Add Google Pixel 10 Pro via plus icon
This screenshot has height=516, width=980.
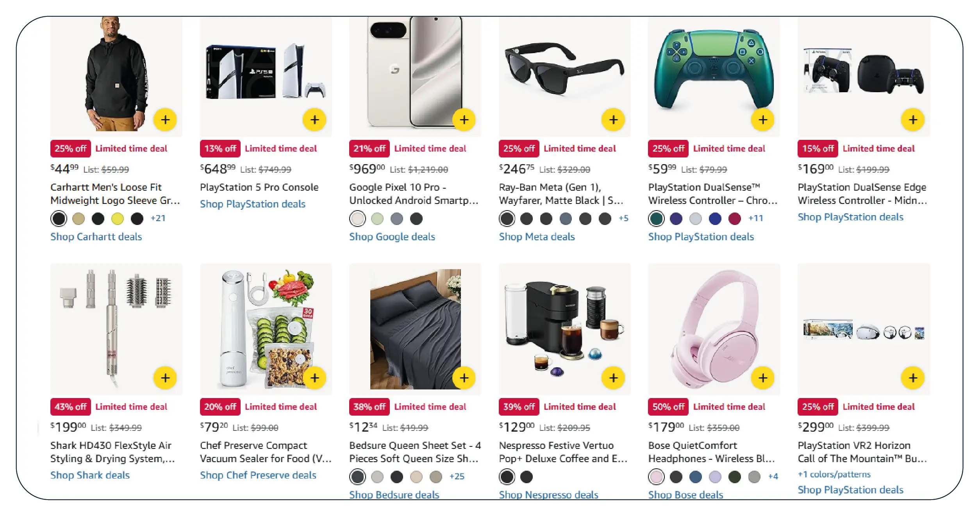(464, 120)
